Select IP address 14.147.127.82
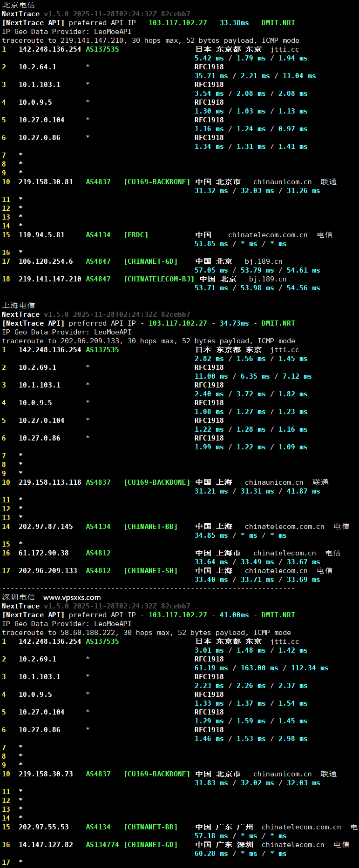 [46, 845]
